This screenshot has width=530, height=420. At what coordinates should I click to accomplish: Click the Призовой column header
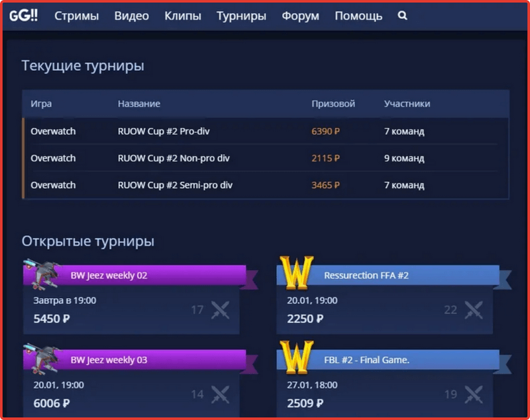333,104
